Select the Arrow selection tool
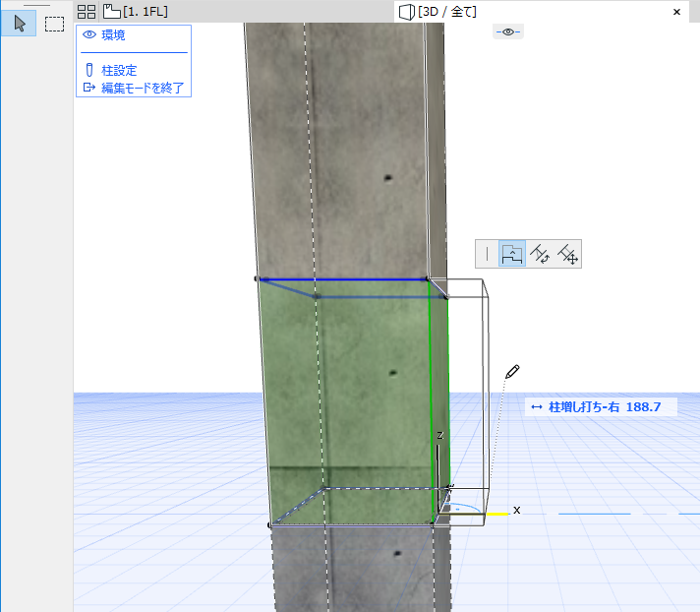This screenshot has width=700, height=612. coord(19,23)
